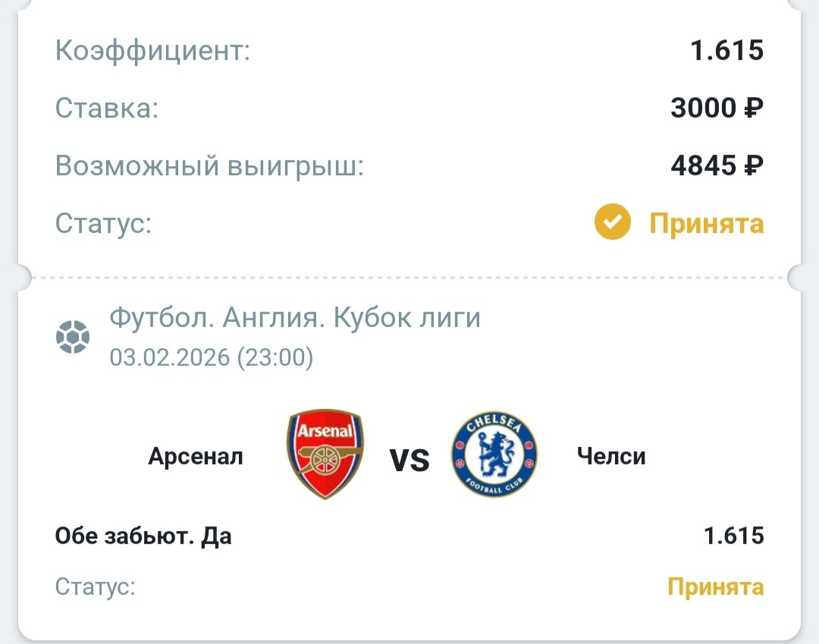Viewport: 819px width, 644px height.
Task: Open the Челси team name
Action: pos(611,457)
